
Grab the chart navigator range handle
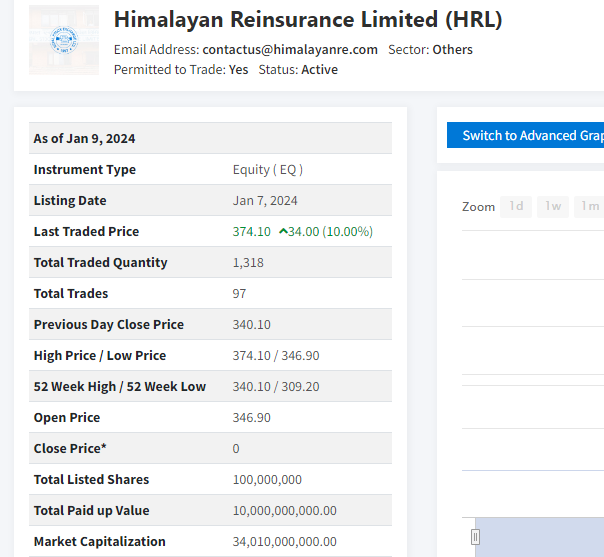[475, 537]
